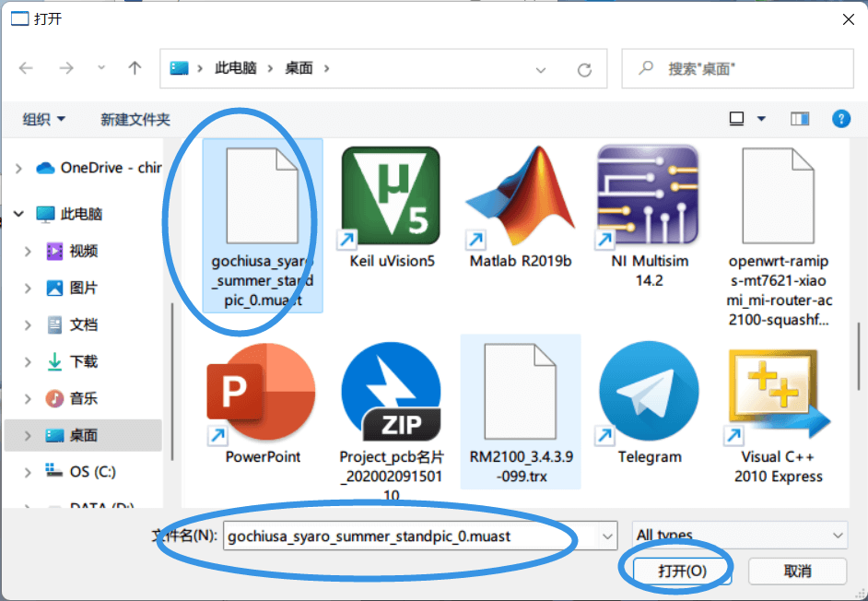Open the 文档 folder in sidebar
Image resolution: width=868 pixels, height=601 pixels.
[71, 324]
